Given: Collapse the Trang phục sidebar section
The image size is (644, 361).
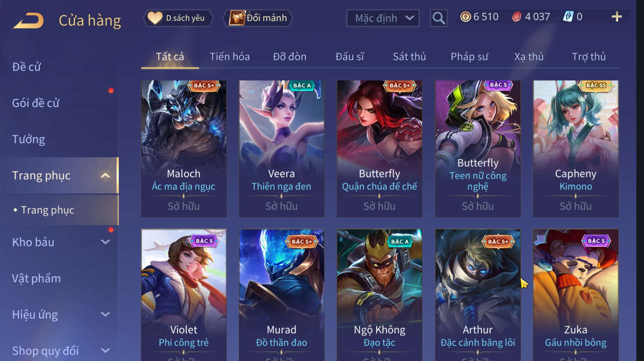Looking at the screenshot, I should [105, 176].
